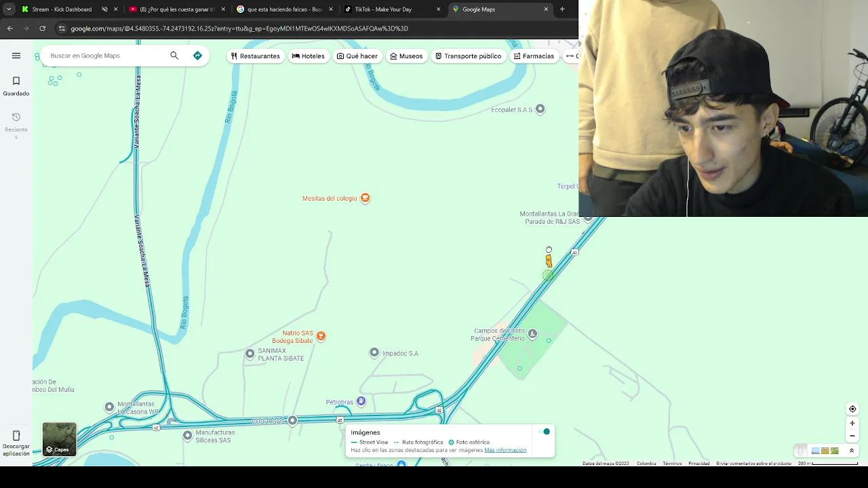Open the Google Maps hamburger menu
The width and height of the screenshot is (868, 488).
click(x=16, y=56)
